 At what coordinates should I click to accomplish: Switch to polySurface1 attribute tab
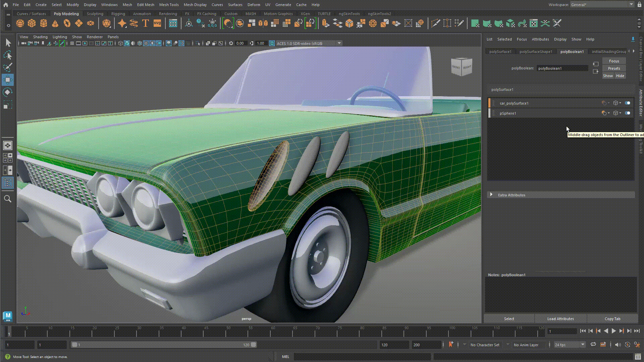[x=499, y=52]
